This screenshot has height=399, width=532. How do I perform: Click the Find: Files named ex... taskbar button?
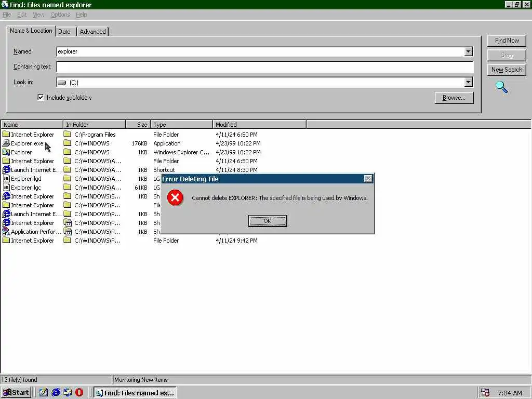coord(135,393)
